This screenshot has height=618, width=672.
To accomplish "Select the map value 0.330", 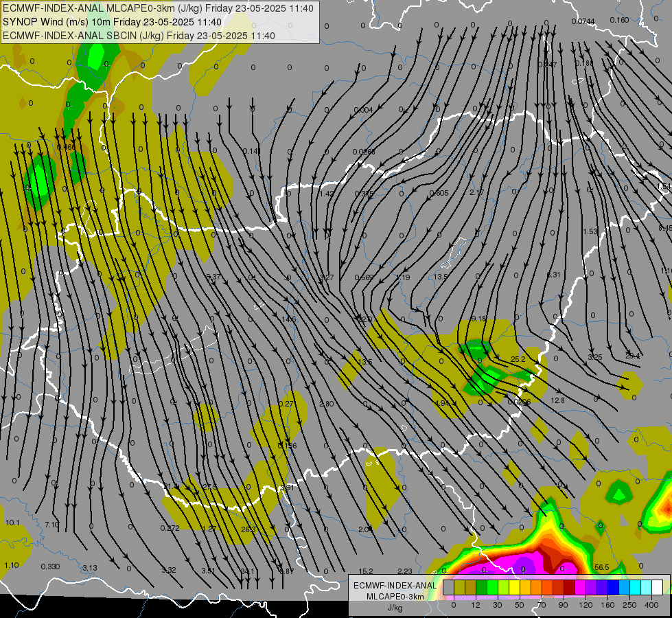I will point(50,566).
